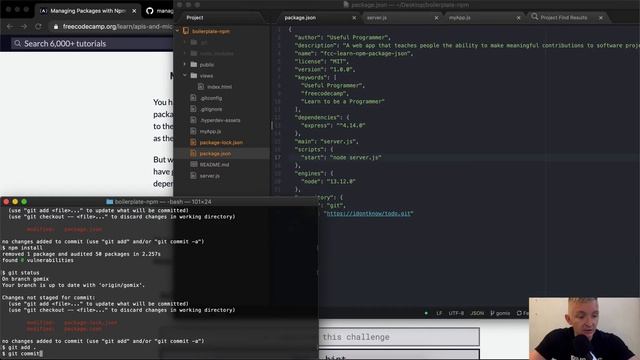Click the folder icon in the terminal title bar

click(109, 202)
